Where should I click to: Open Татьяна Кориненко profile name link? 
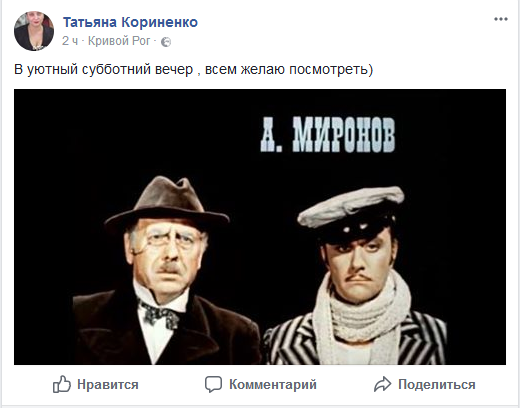pyautogui.click(x=130, y=22)
